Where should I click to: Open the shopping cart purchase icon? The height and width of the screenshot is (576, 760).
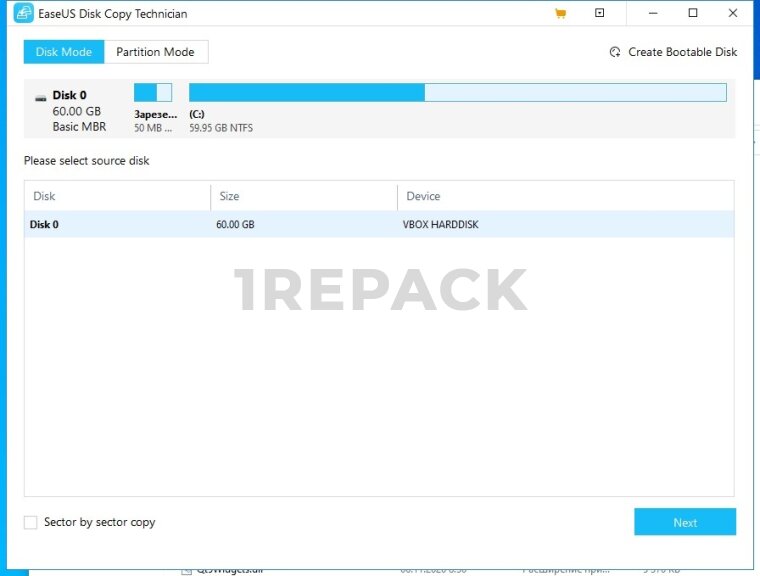(560, 14)
